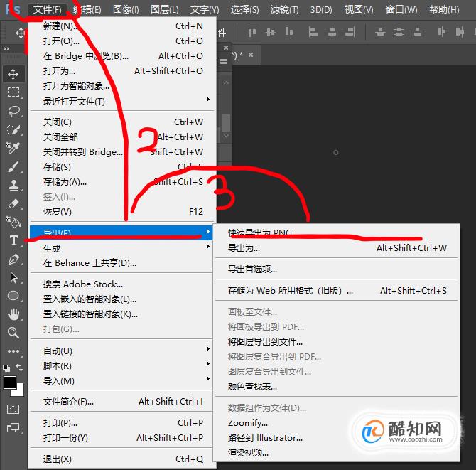The height and width of the screenshot is (470, 476).
Task: Click distribute vertical centers icon
Action: click(x=399, y=32)
